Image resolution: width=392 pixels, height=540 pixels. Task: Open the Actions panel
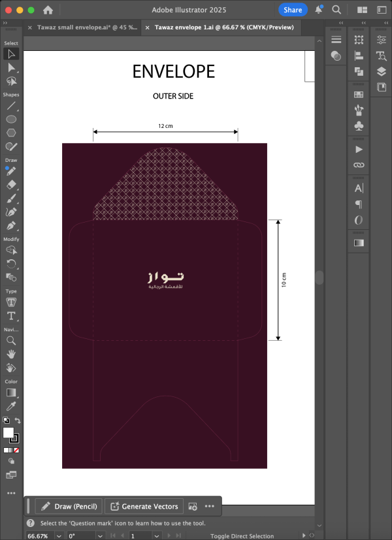tap(359, 150)
